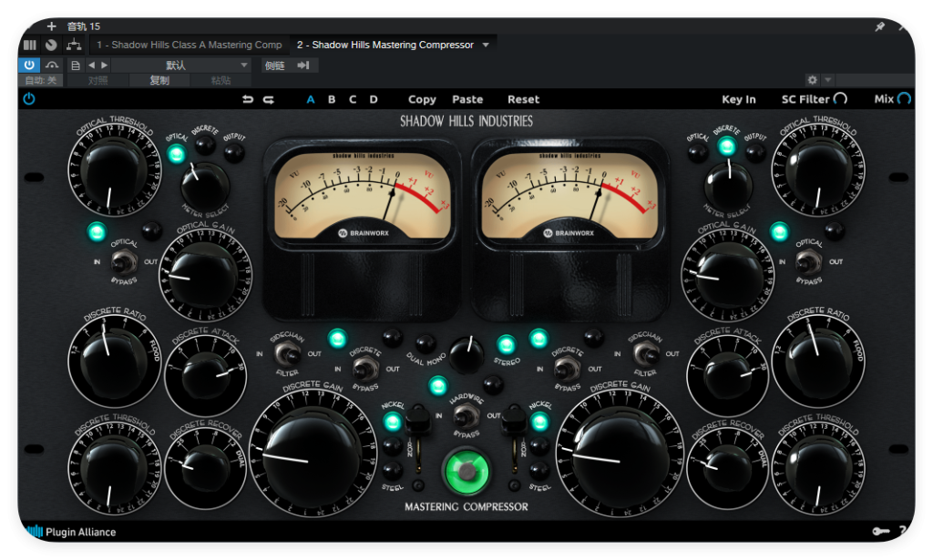The height and width of the screenshot is (560, 933).
Task: Click the Plugin Alliance logo
Action: click(71, 532)
